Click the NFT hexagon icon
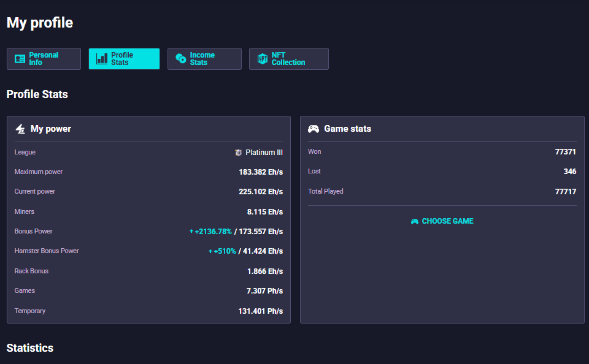The width and height of the screenshot is (589, 364). [x=263, y=59]
